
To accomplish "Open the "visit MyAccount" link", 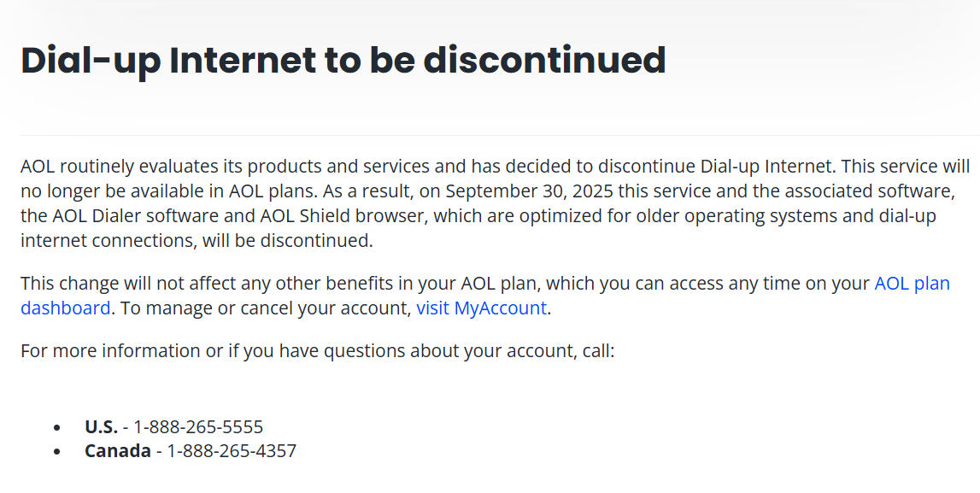I will tap(481, 308).
